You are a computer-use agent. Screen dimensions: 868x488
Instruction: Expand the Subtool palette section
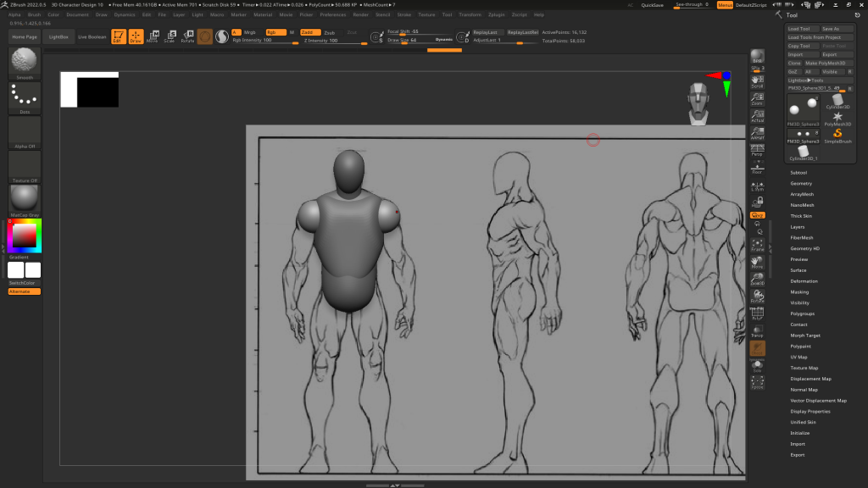[798, 173]
